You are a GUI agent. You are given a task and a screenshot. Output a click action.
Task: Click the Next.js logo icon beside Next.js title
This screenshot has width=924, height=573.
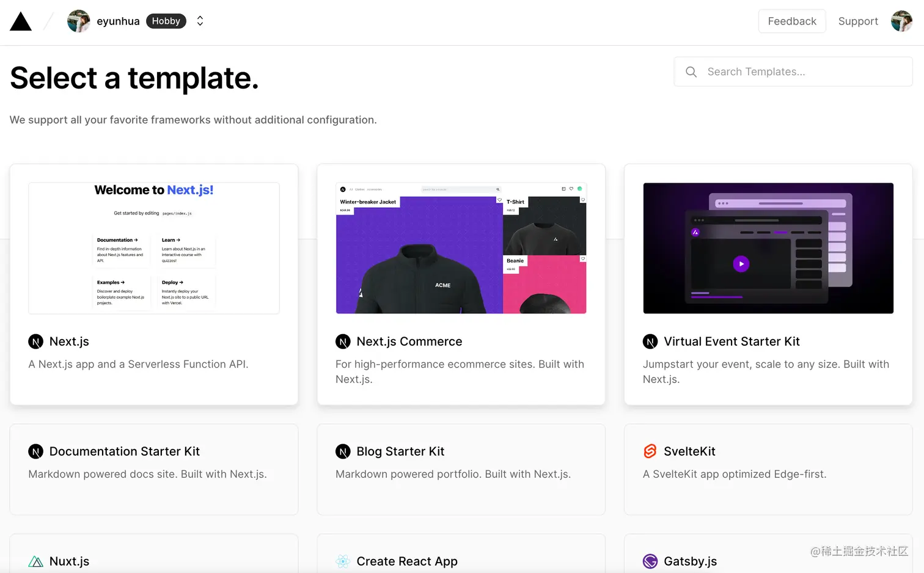click(36, 341)
